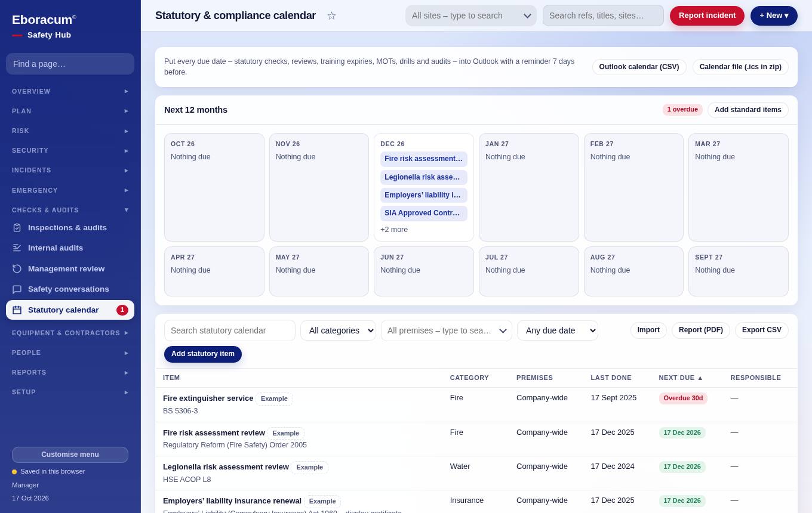Image resolution: width=812 pixels, height=513 pixels.
Task: Click the 1 overdue badge
Action: pyautogui.click(x=682, y=110)
